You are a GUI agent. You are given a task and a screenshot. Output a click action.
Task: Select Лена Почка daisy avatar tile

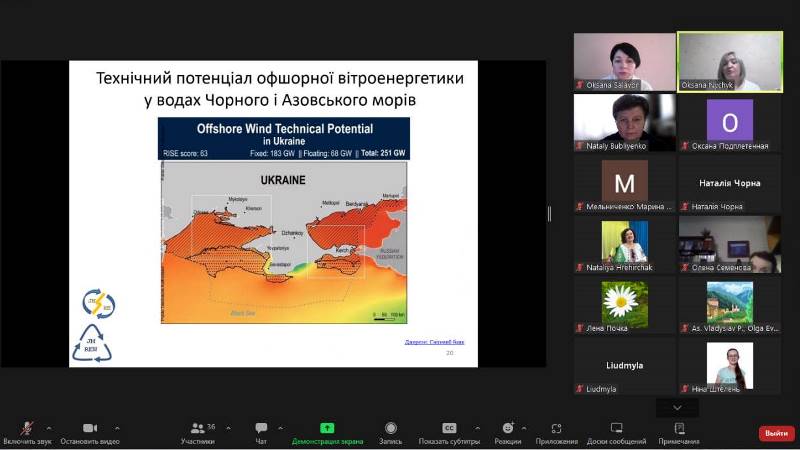click(624, 305)
